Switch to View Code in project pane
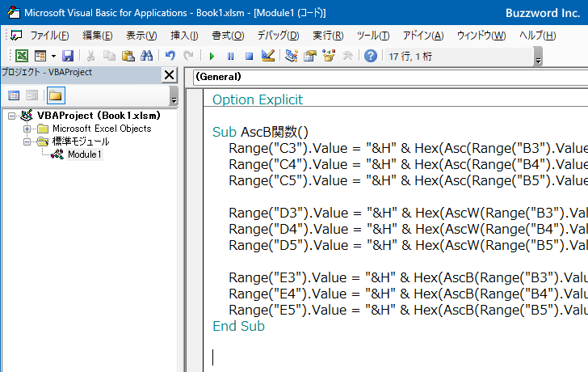Image resolution: width=588 pixels, height=372 pixels. pos(14,95)
